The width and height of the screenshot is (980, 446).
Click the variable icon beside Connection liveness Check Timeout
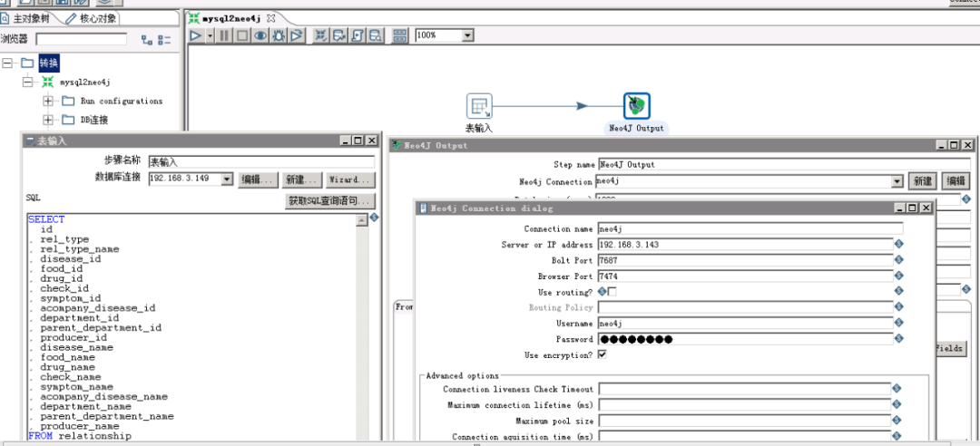pos(897,389)
